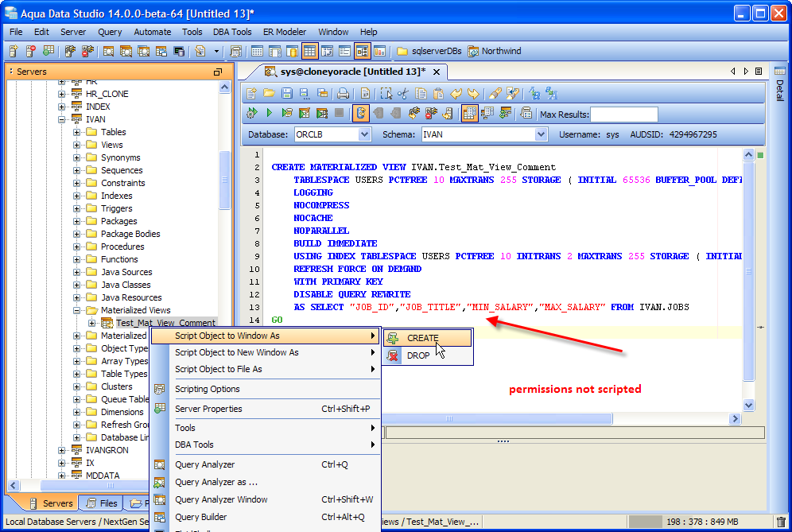Click the tab list button at top right
Screen dimensions: 792x532
pos(759,72)
